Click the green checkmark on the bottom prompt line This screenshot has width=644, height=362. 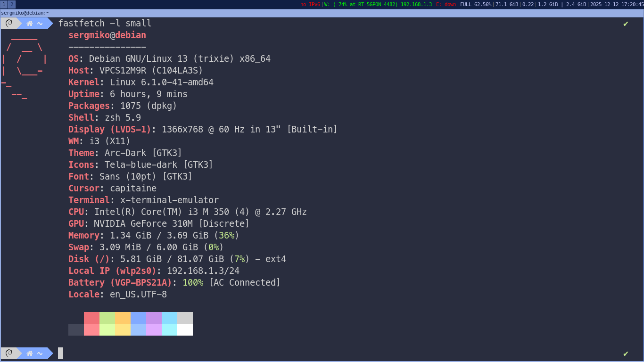coord(626,353)
